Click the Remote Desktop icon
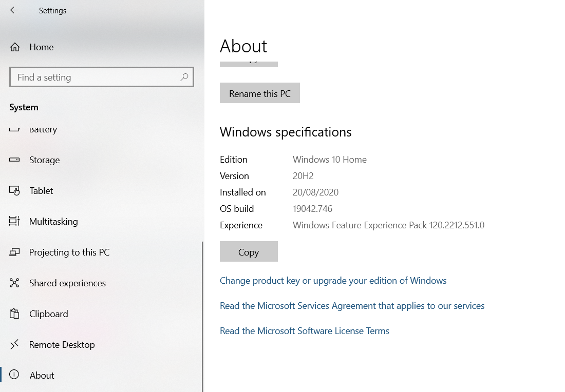Image resolution: width=565 pixels, height=392 pixels. point(14,344)
